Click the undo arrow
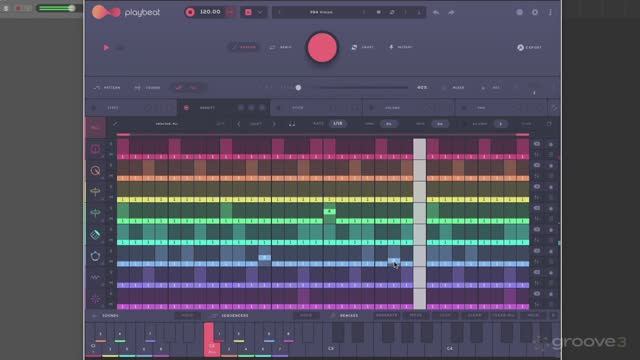Image resolution: width=640 pixels, height=360 pixels. (x=436, y=12)
